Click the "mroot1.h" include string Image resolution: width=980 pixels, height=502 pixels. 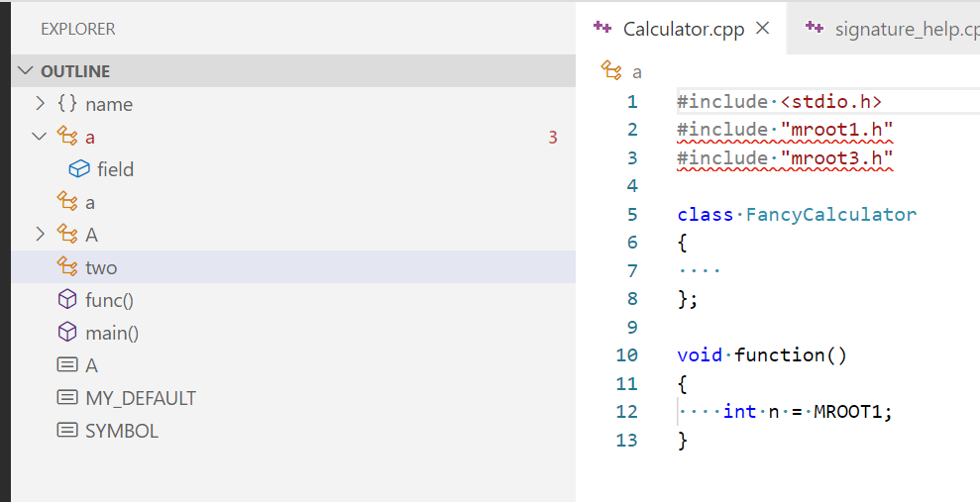836,130
